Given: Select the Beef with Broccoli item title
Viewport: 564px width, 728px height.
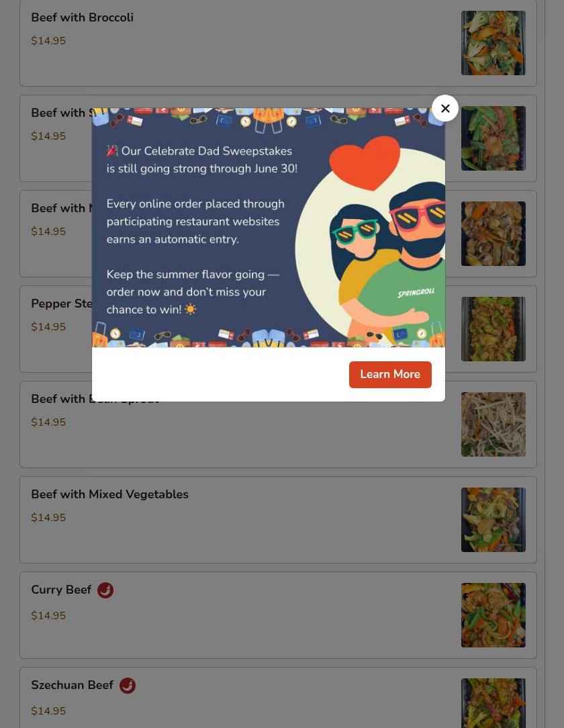Looking at the screenshot, I should (82, 17).
